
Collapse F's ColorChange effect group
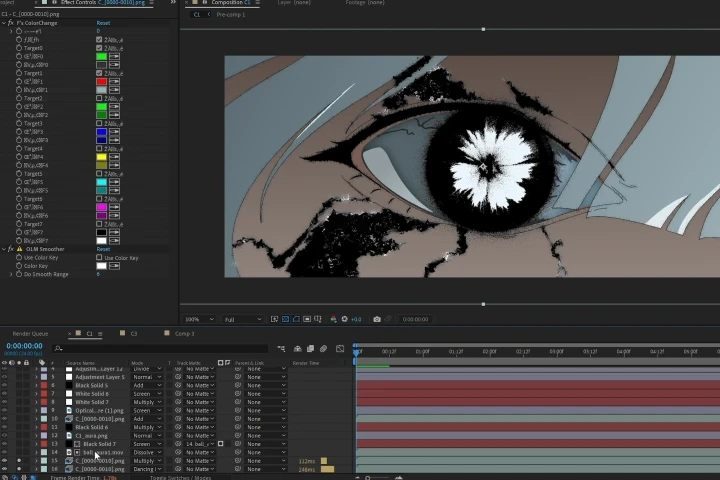click(x=4, y=23)
